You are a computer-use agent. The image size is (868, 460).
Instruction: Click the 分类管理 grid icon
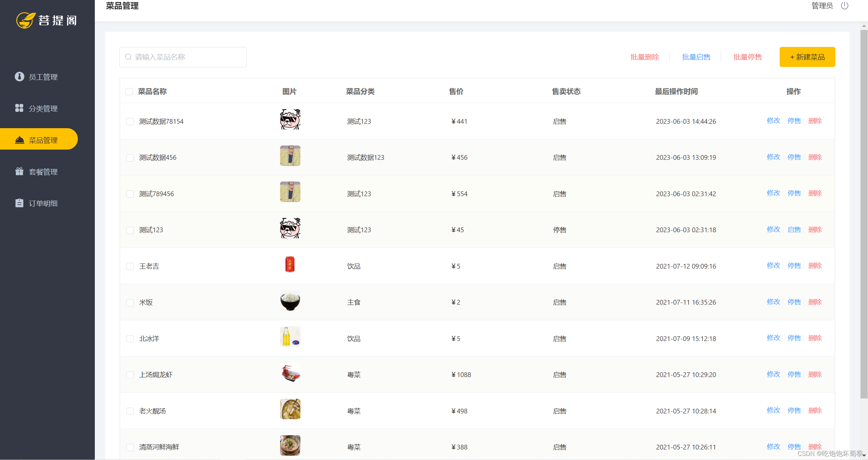19,108
